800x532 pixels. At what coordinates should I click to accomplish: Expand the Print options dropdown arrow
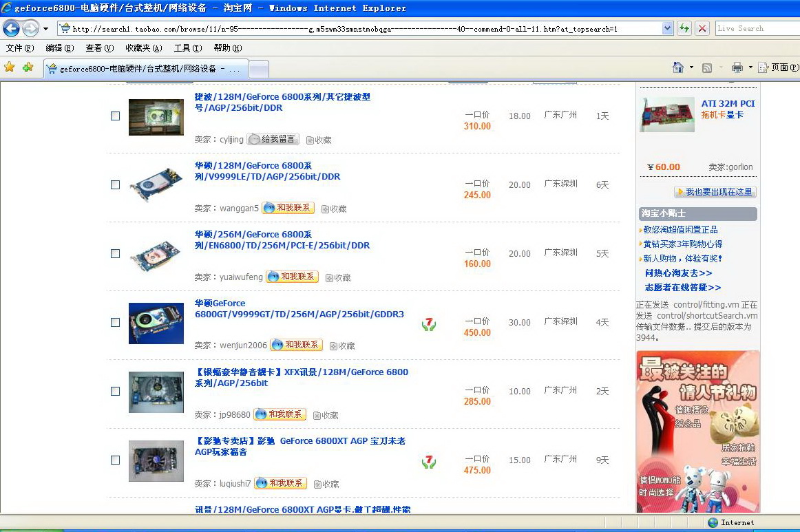click(x=750, y=67)
